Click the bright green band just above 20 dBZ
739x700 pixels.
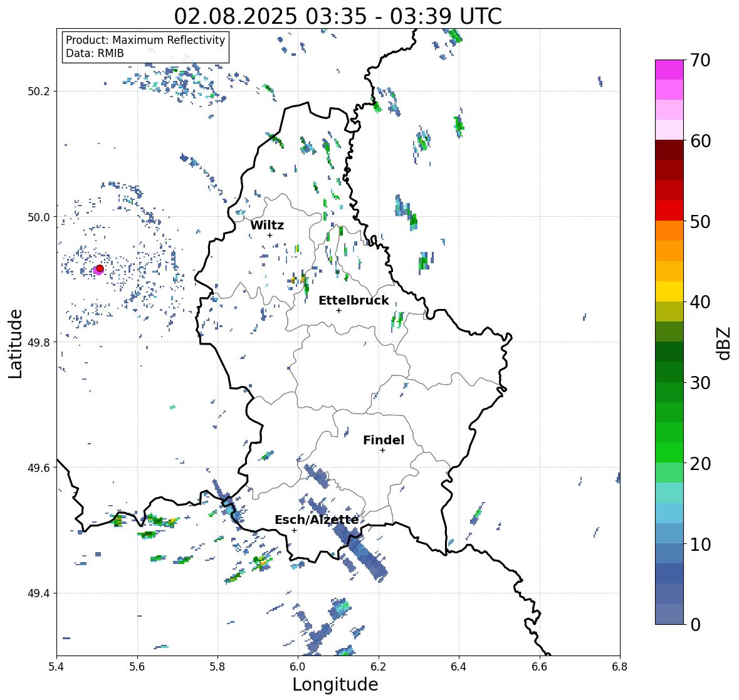669,452
